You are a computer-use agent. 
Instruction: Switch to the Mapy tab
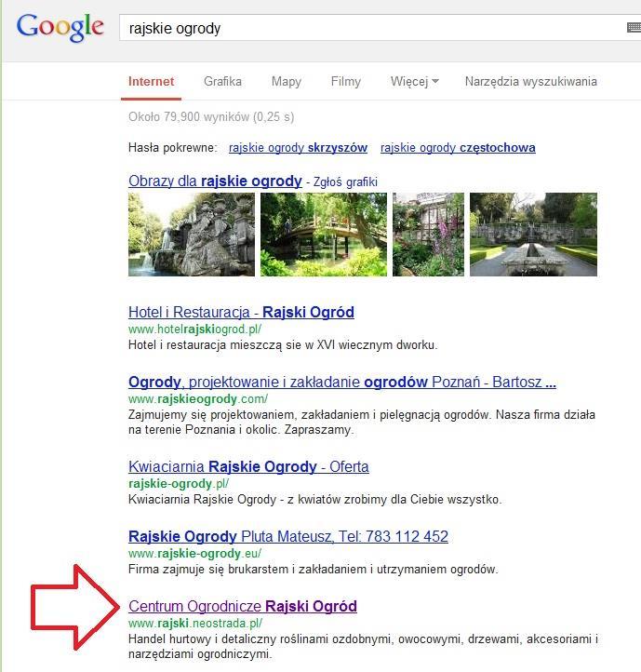tap(287, 81)
